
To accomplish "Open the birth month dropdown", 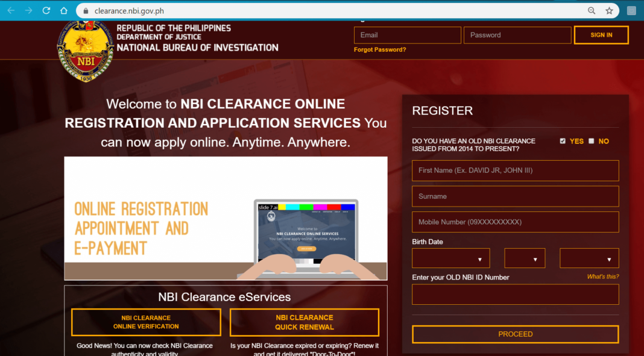I will 450,258.
